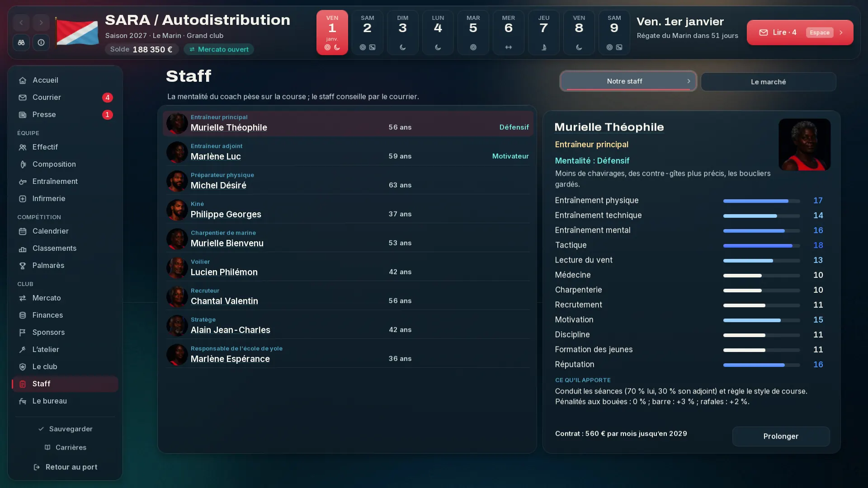Click the Mercato swap-arrows icon

click(23, 298)
